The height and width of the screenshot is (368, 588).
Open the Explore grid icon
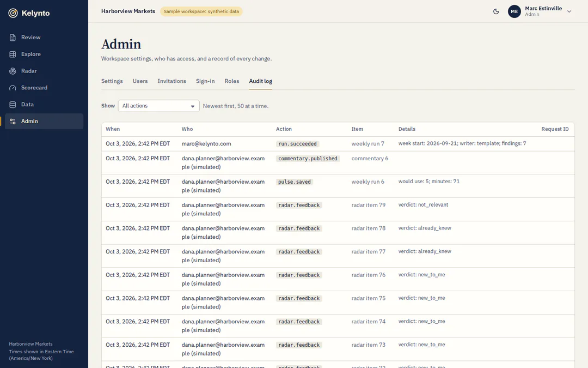(13, 55)
